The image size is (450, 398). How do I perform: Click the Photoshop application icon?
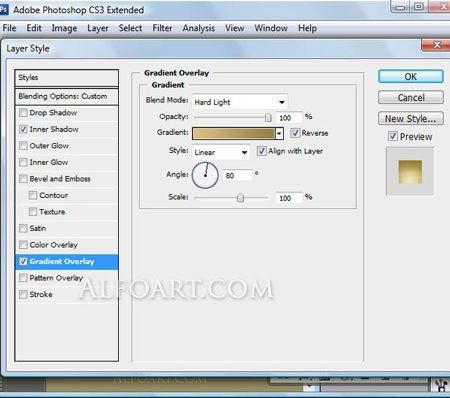pos(3,9)
